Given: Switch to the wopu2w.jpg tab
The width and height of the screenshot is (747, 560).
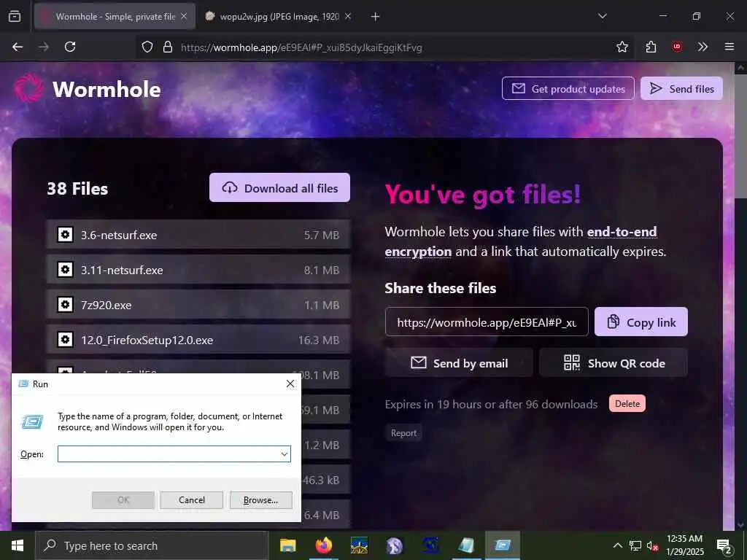Looking at the screenshot, I should [279, 17].
